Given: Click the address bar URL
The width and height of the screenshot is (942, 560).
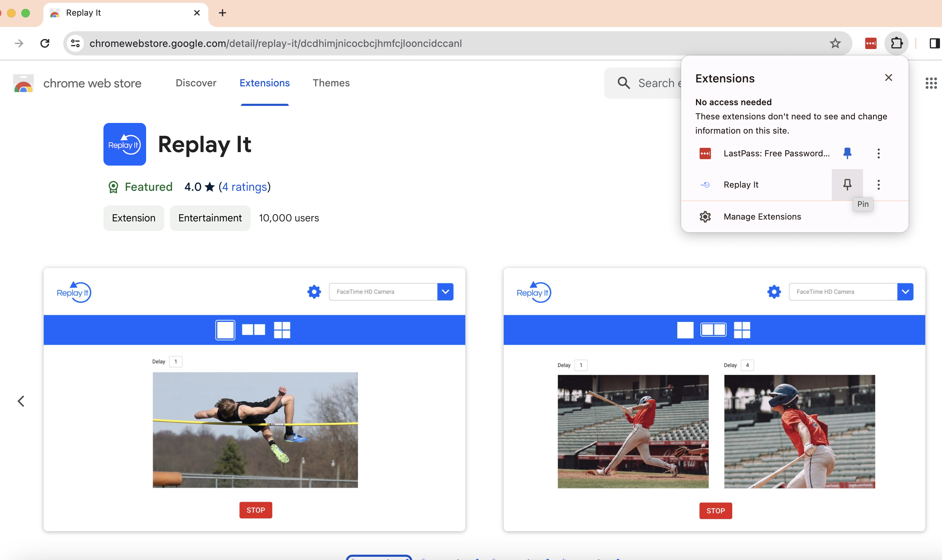Looking at the screenshot, I should coord(275,43).
